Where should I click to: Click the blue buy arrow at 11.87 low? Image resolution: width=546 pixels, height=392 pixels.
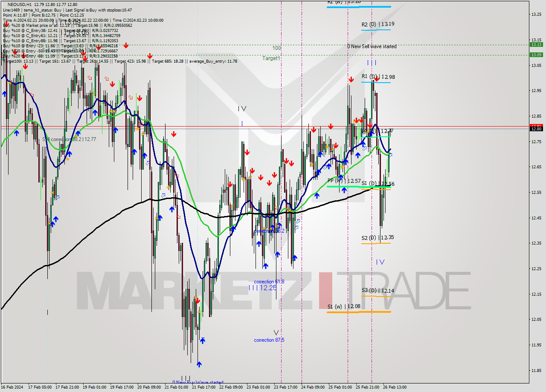(199, 364)
